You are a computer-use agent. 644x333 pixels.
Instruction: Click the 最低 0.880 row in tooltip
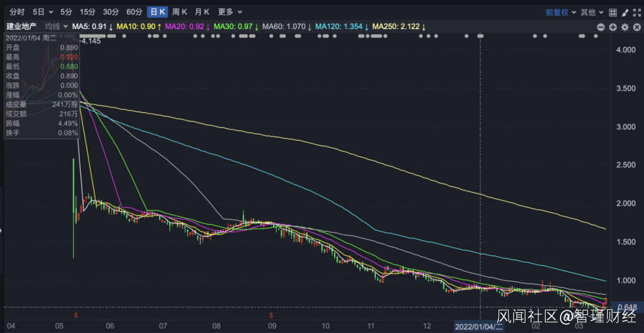click(x=42, y=67)
